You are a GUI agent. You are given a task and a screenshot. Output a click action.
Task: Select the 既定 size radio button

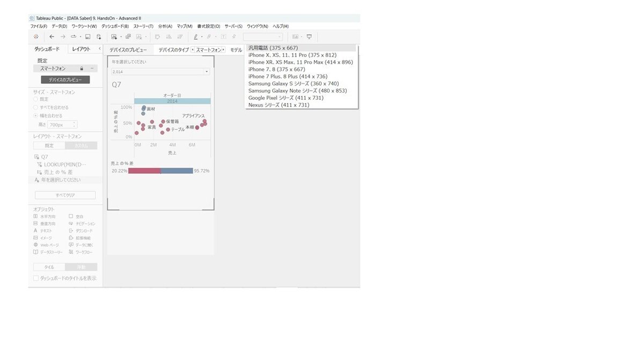[34, 99]
